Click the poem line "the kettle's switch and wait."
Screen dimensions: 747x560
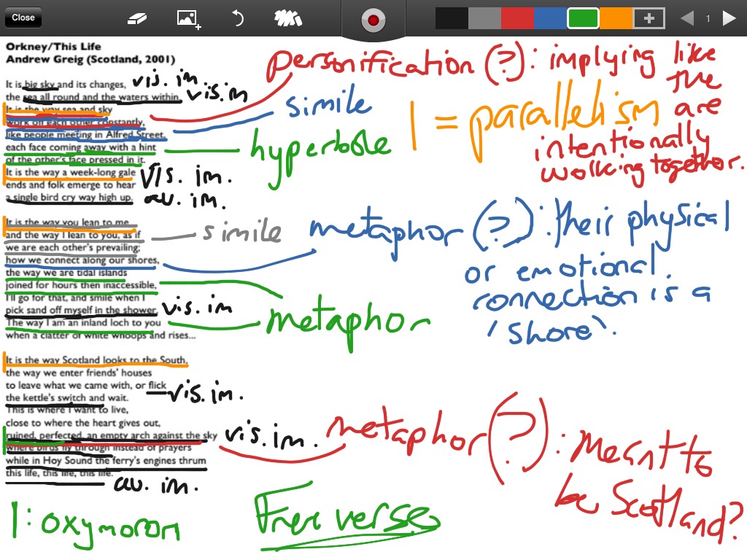tap(66, 397)
